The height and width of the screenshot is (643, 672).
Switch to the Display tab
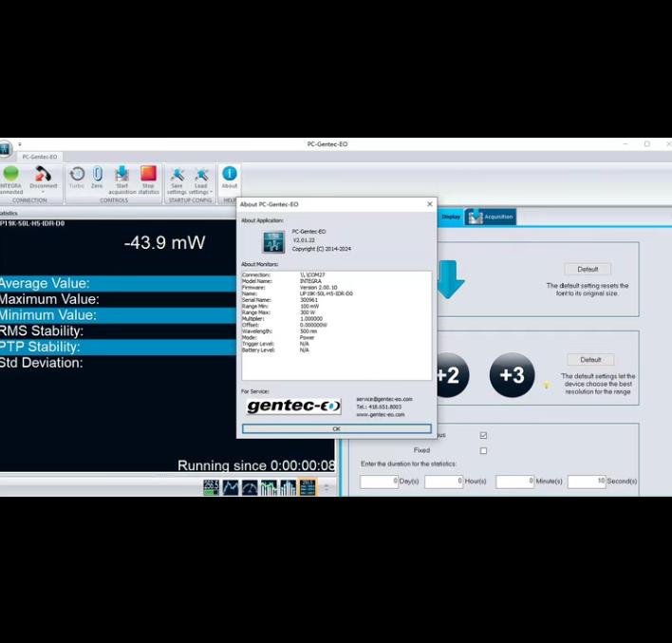451,217
